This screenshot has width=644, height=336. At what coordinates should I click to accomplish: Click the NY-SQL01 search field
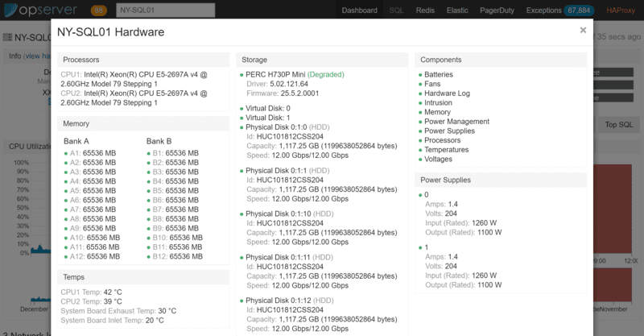click(166, 10)
